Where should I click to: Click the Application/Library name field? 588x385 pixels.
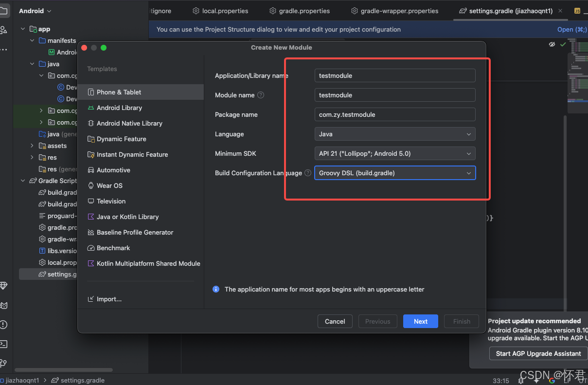coord(395,75)
